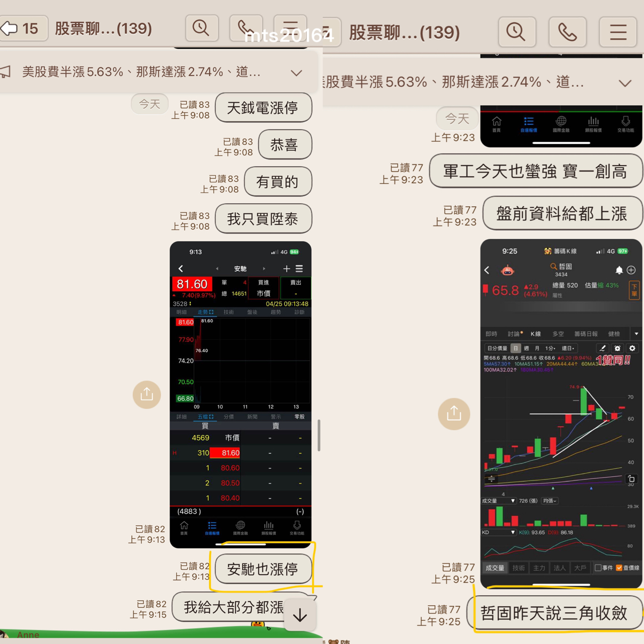Tap the share icon beside the 哲固 chart
Screen dimensions: 644x644
point(454,414)
